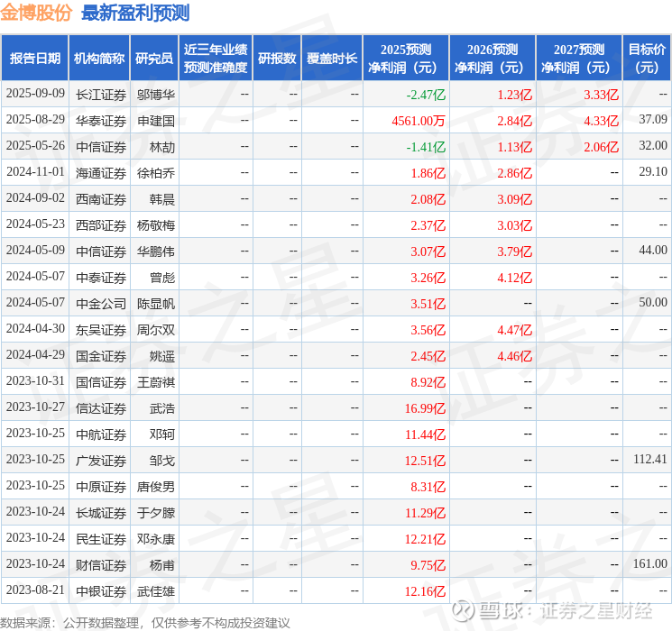Select the 16.99亿 forecast from 信达证券
This screenshot has height=631, width=672.
425,408
